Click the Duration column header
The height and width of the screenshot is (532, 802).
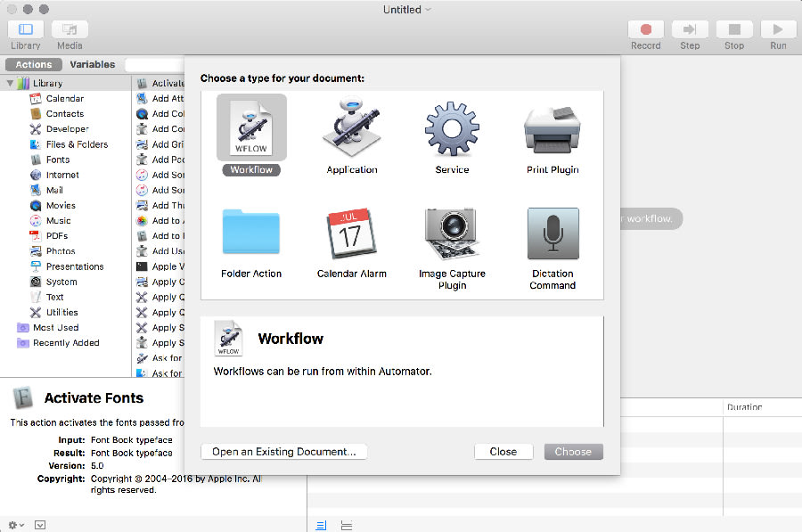762,407
